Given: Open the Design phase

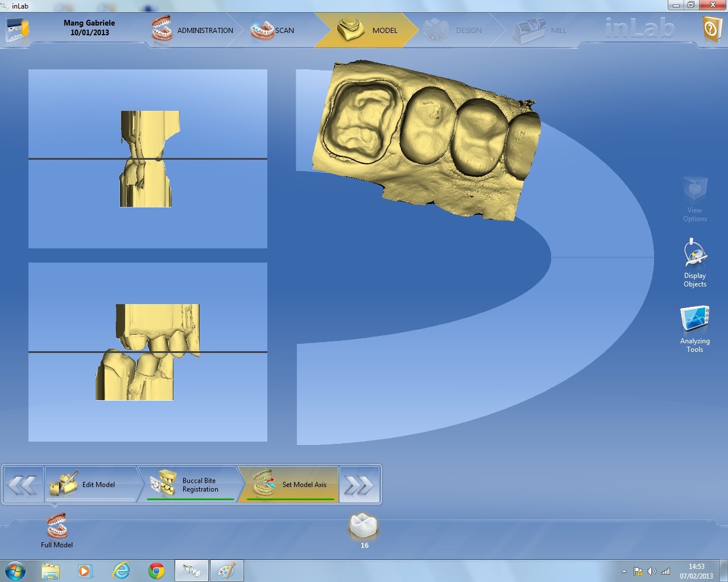Looking at the screenshot, I should point(453,30).
